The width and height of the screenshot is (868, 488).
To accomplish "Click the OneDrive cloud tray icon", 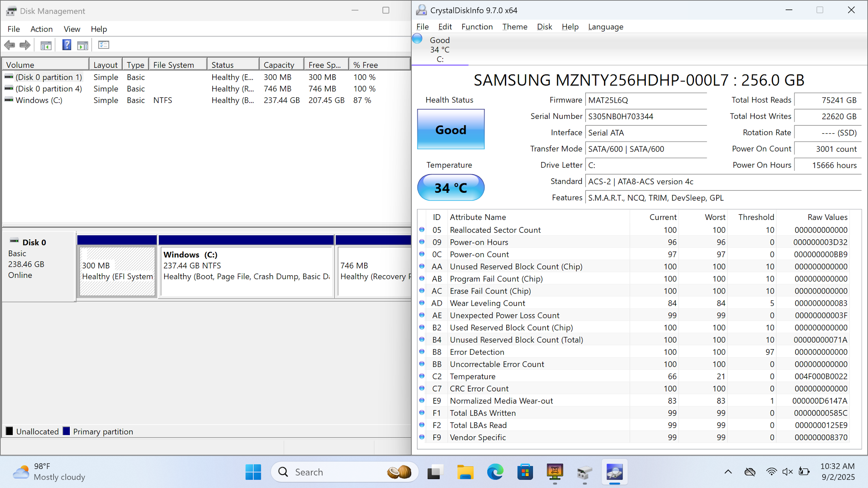I will click(x=750, y=471).
